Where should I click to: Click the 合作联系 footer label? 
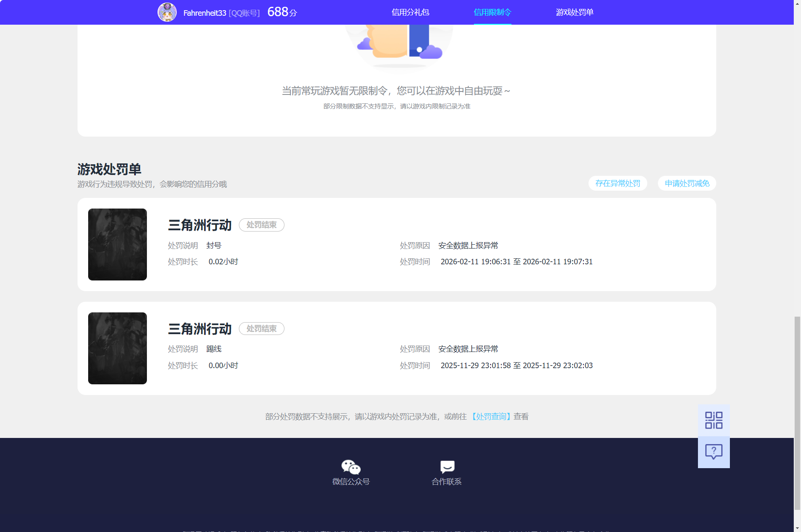tap(447, 482)
